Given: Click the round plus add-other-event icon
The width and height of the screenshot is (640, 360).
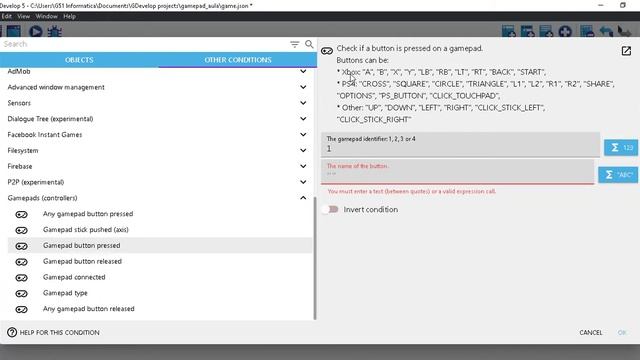Looking at the screenshot, I should pos(565,31).
